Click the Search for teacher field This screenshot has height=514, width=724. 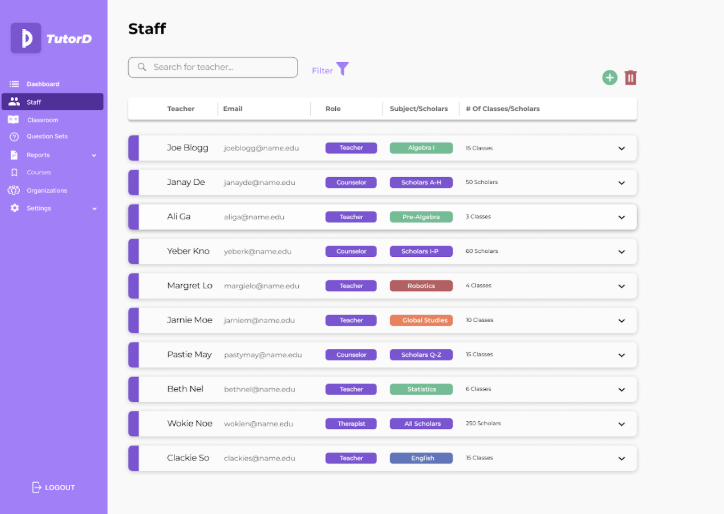(x=213, y=67)
